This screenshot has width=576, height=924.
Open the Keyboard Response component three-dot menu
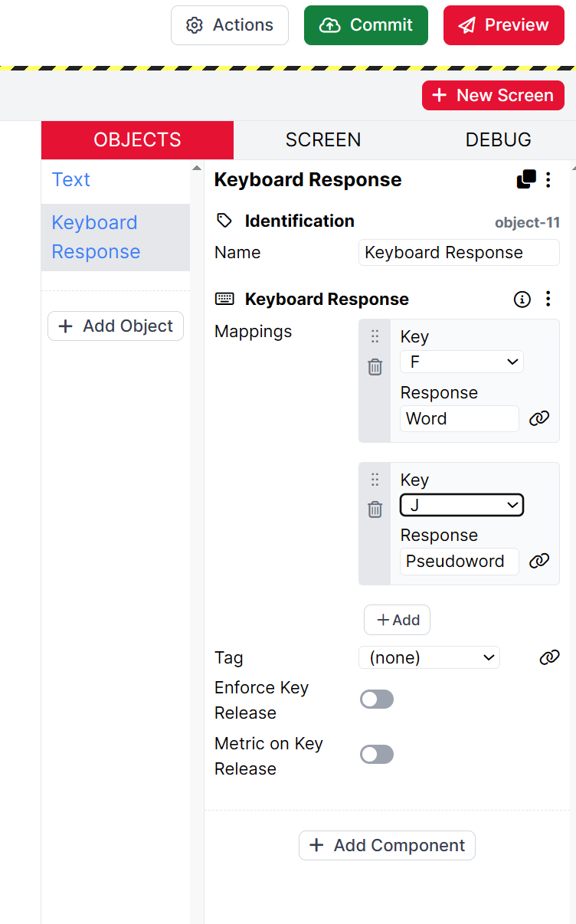point(548,299)
